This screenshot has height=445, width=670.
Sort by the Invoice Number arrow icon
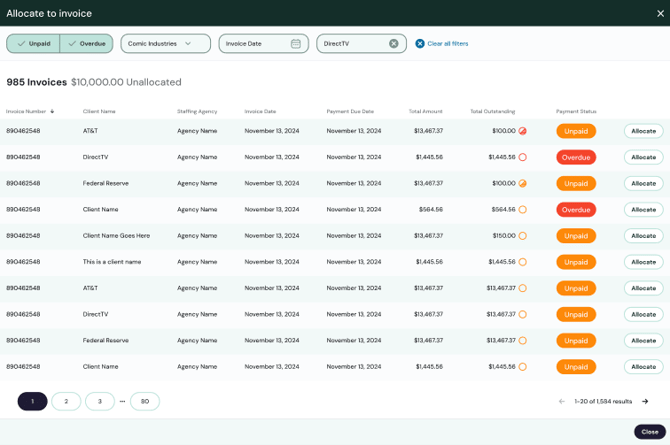click(x=52, y=111)
